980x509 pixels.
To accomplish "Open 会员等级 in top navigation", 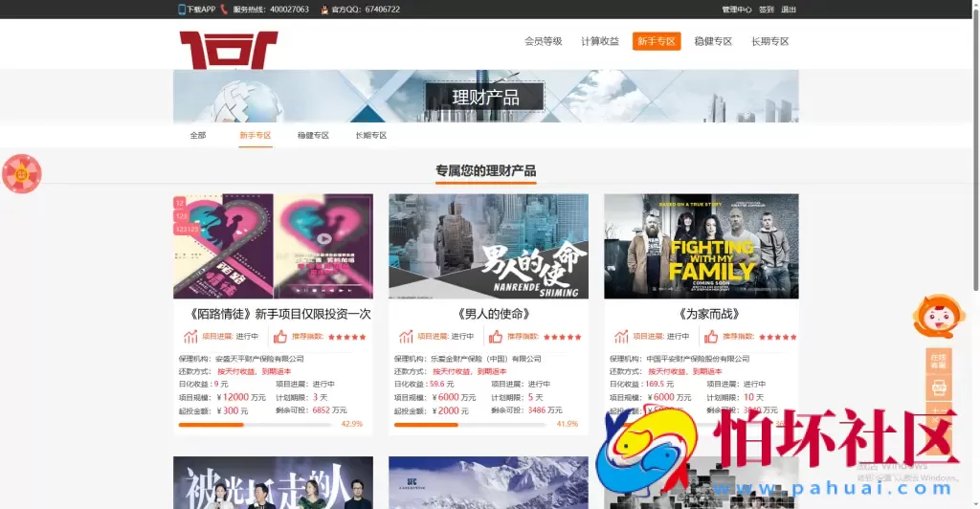I will pos(544,41).
